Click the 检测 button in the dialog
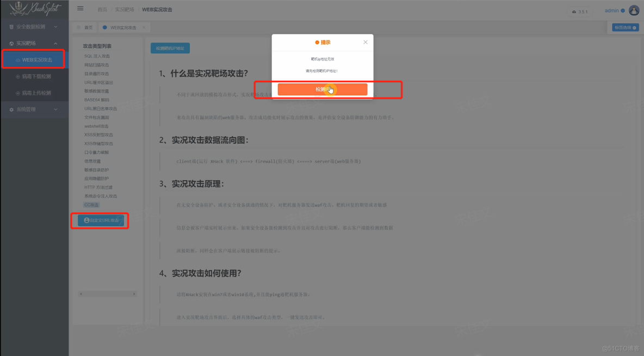Screen dimensions: 644x356 click(x=322, y=89)
